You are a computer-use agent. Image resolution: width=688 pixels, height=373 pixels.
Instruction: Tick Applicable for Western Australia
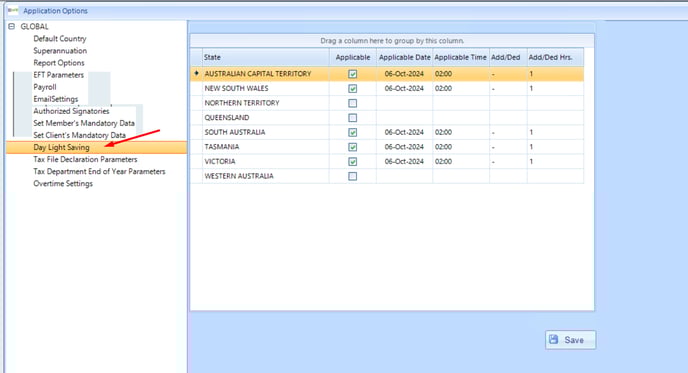tap(352, 176)
